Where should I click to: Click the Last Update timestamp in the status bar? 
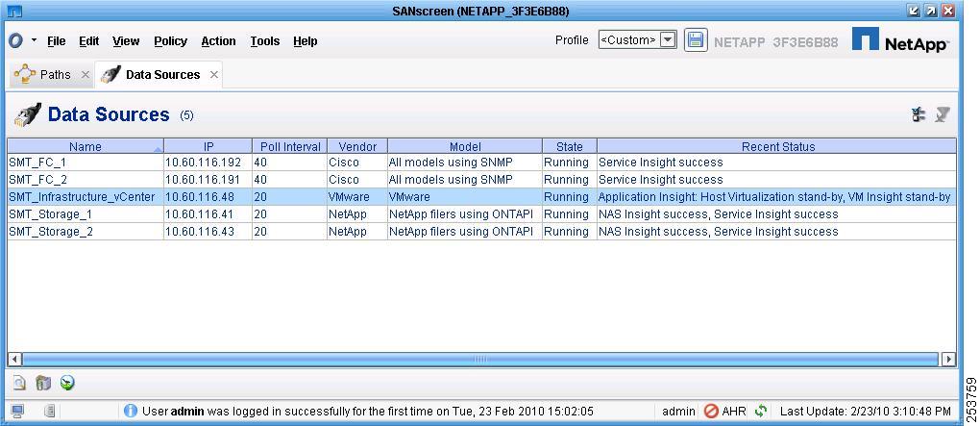pos(866,412)
